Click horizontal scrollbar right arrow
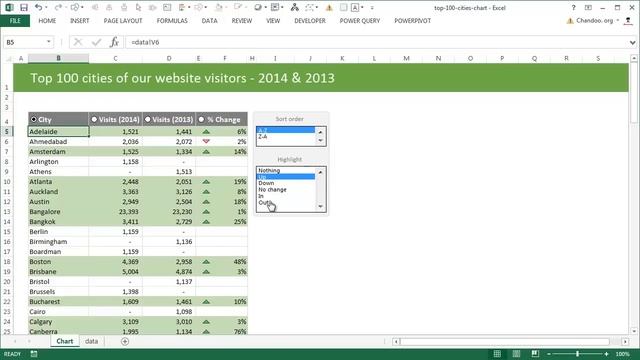 pyautogui.click(x=625, y=341)
